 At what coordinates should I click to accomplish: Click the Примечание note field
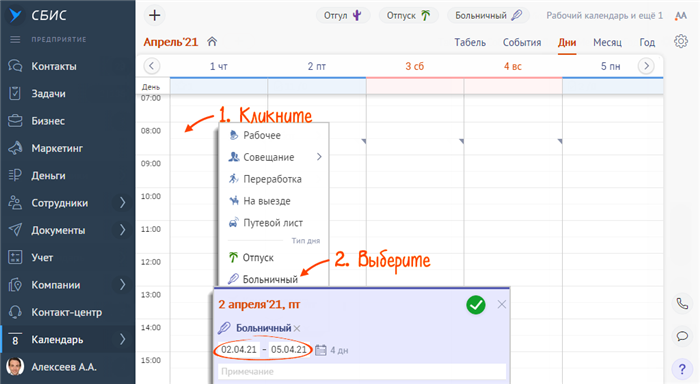tap(362, 371)
